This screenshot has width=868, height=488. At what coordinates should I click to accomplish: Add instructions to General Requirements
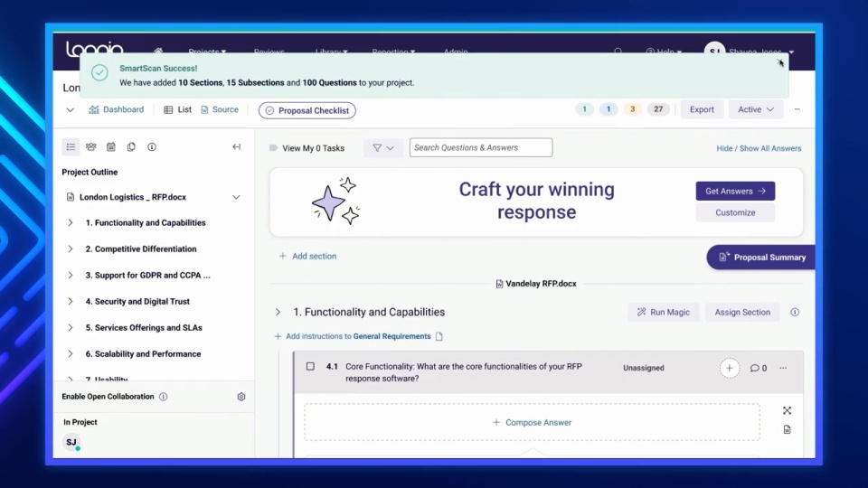coord(353,336)
